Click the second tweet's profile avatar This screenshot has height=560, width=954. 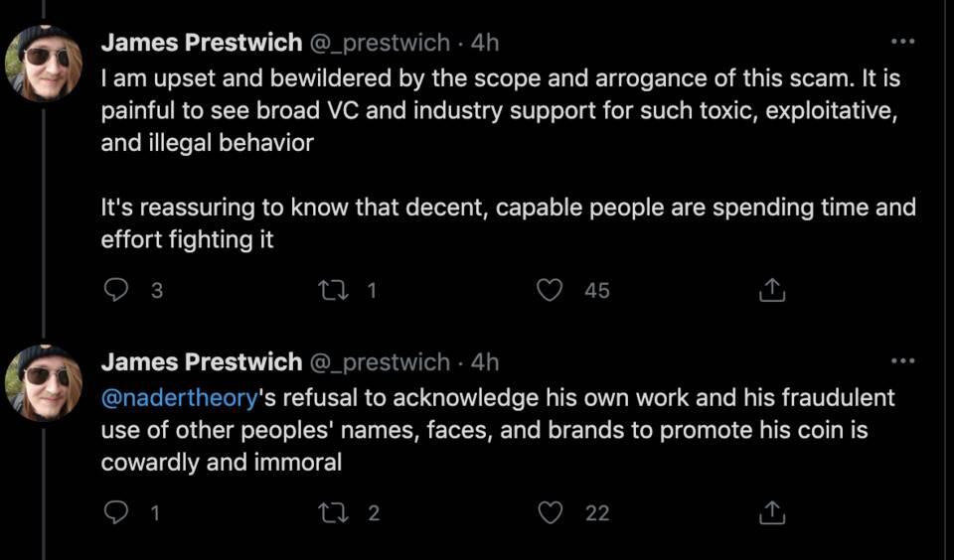(43, 382)
